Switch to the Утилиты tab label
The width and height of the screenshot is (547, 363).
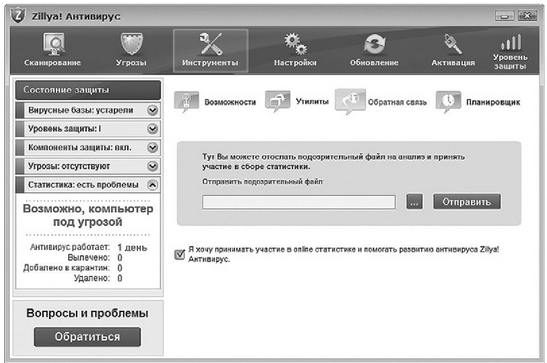click(x=312, y=101)
